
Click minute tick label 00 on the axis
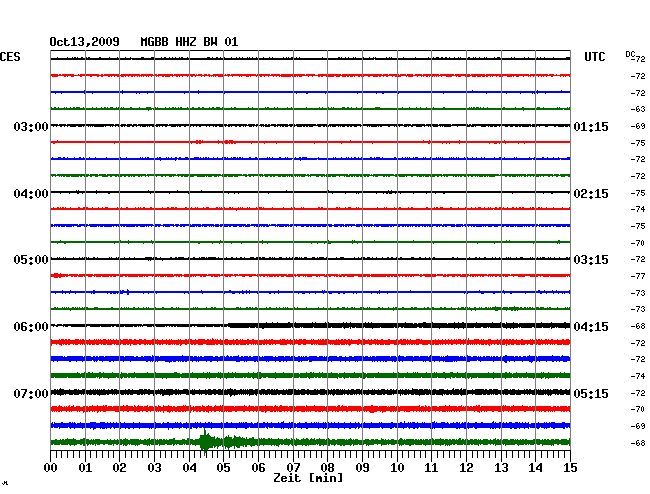[51, 467]
